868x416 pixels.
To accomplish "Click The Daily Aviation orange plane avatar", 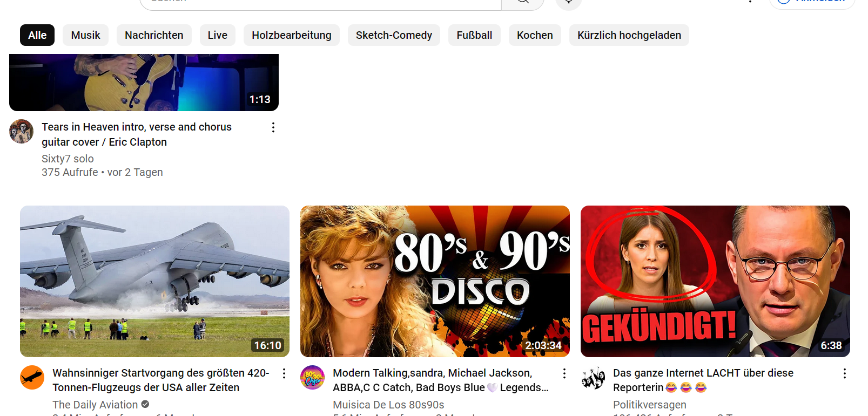I will point(32,377).
